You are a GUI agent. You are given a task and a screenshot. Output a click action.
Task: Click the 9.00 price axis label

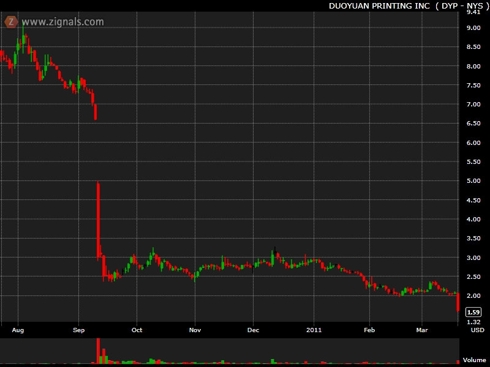pyautogui.click(x=473, y=28)
